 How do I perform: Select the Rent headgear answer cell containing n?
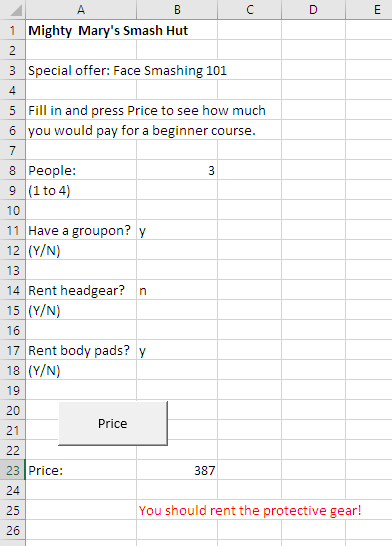[x=177, y=290]
